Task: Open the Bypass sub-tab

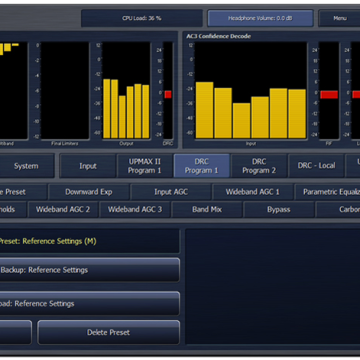Action: 279,210
